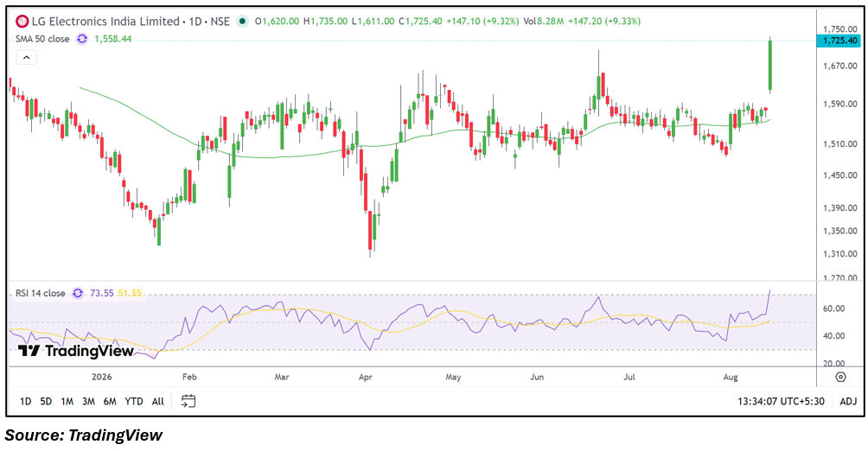This screenshot has height=451, width=868.
Task: Click the LG Electronics logo icon
Action: pyautogui.click(x=22, y=22)
